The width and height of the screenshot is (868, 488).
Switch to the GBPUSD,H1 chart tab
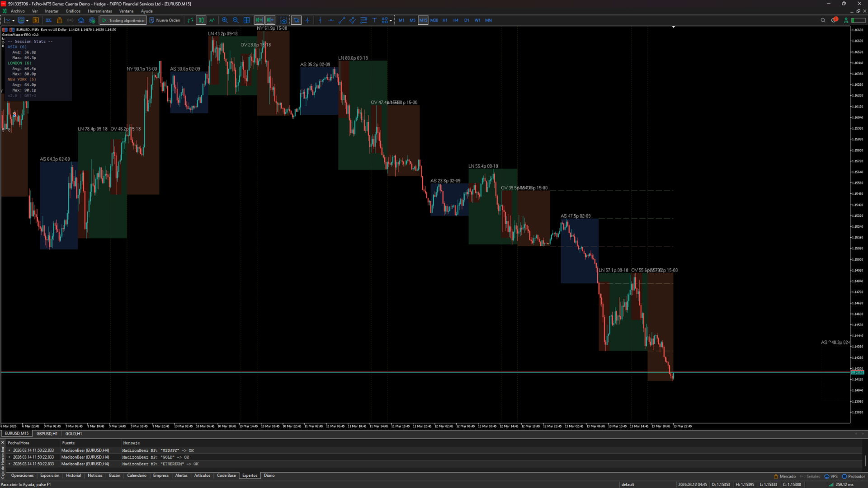(47, 434)
